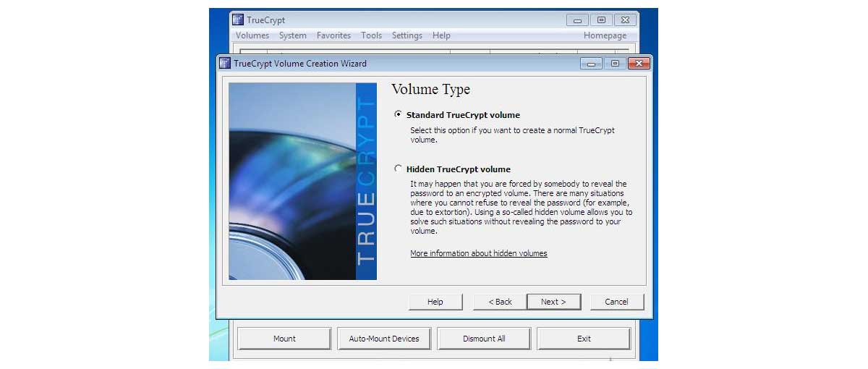Maximize the TrueCrypt main window
The width and height of the screenshot is (868, 369).
[601, 20]
